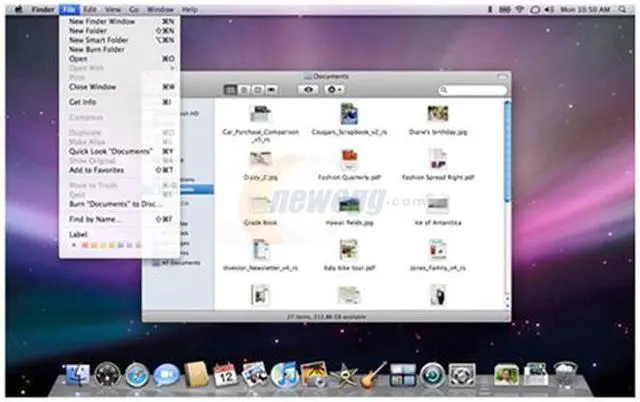Open Safari compass icon in Dock

click(x=137, y=375)
